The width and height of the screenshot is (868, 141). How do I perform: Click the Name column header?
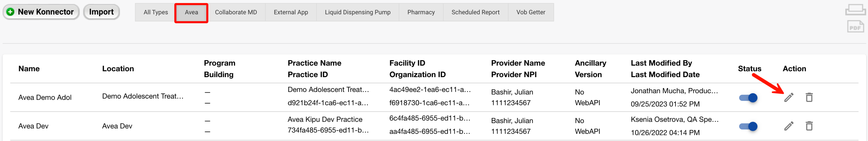pos(29,69)
